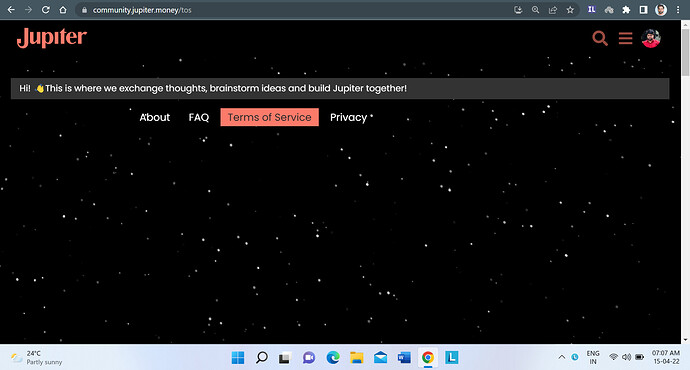Open the browser home page

click(63, 10)
